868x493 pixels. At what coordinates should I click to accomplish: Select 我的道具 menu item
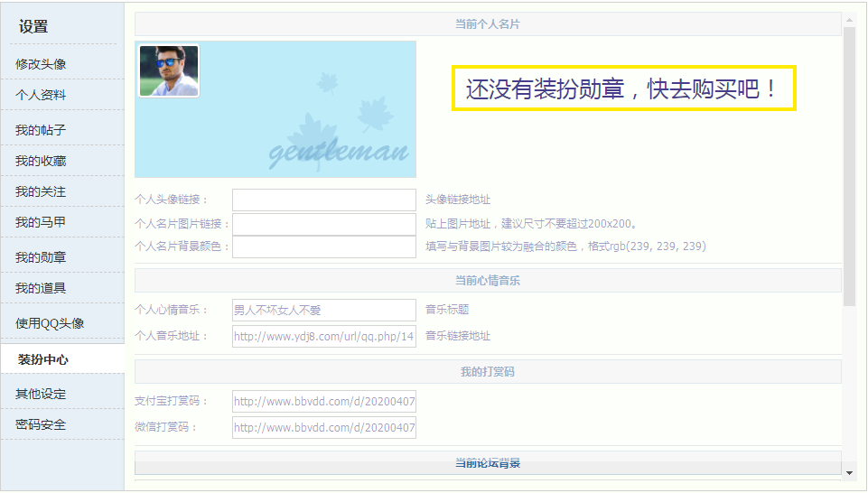click(x=41, y=288)
